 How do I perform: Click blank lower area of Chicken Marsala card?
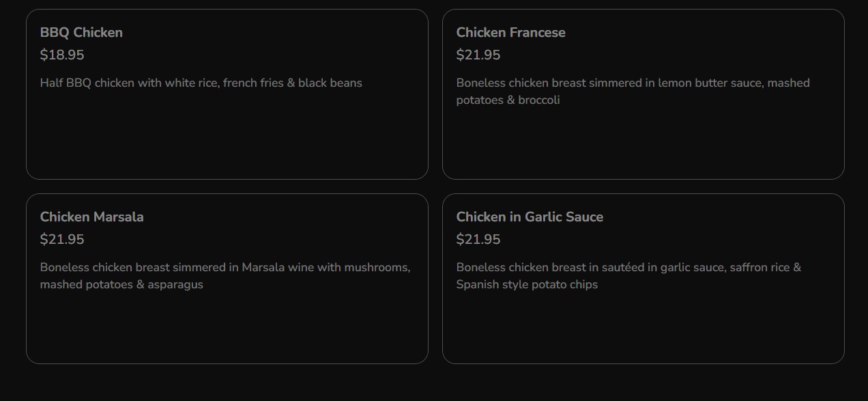pyautogui.click(x=227, y=328)
